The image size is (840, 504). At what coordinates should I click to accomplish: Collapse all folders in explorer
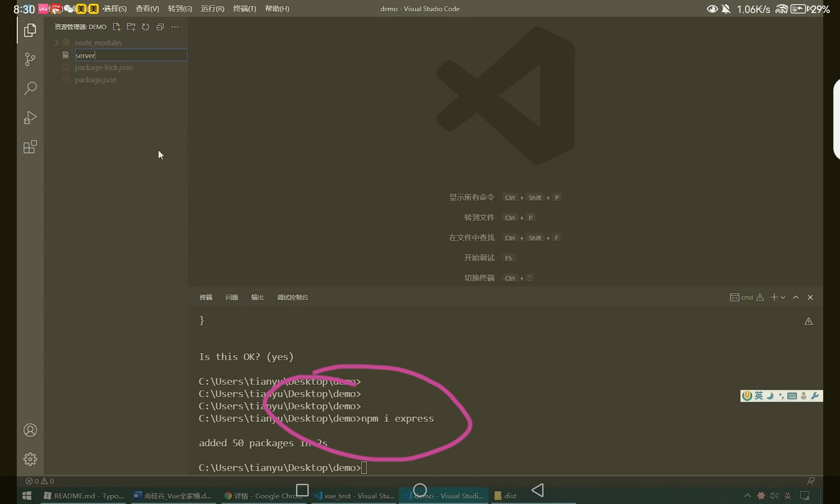point(160,27)
